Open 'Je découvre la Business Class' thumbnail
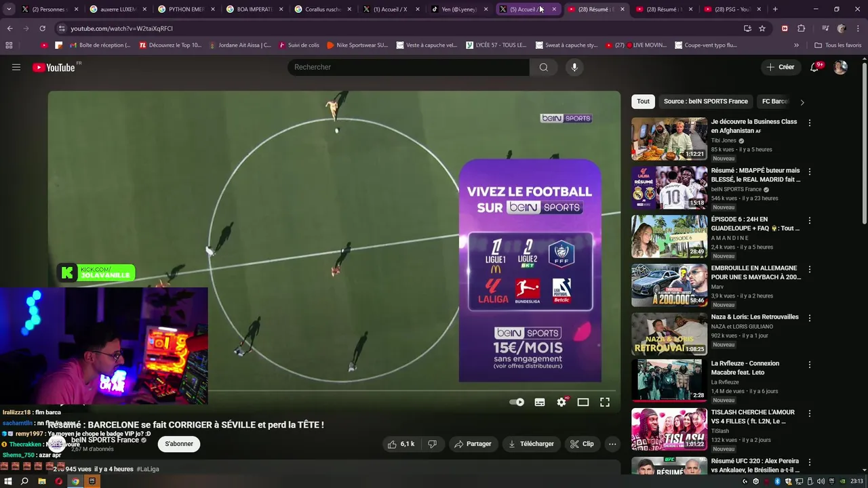This screenshot has height=488, width=868. coord(669,139)
